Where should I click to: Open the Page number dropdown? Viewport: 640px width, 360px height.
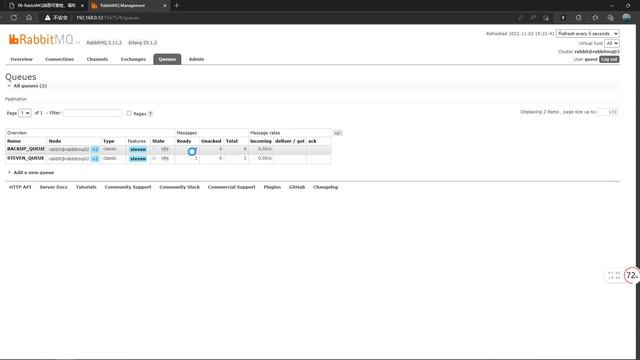click(25, 113)
